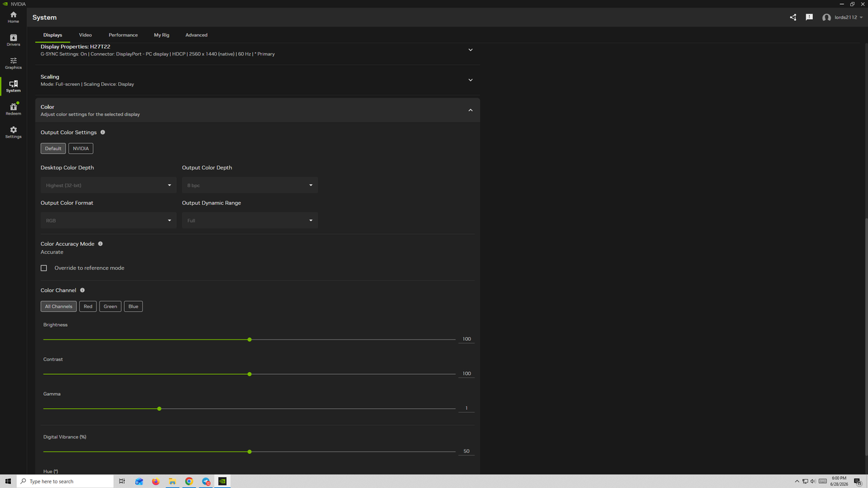The image size is (868, 488).
Task: Open Chrome from the taskbar
Action: pyautogui.click(x=189, y=481)
